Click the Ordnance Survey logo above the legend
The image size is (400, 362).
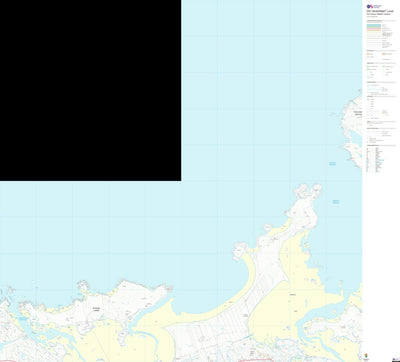coord(374,6)
